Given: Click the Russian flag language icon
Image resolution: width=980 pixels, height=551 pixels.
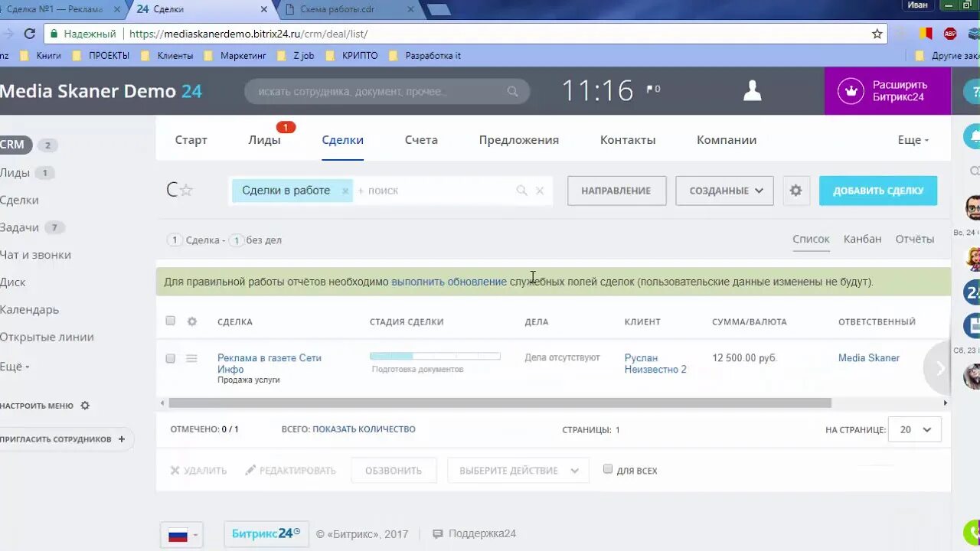Looking at the screenshot, I should coord(178,535).
